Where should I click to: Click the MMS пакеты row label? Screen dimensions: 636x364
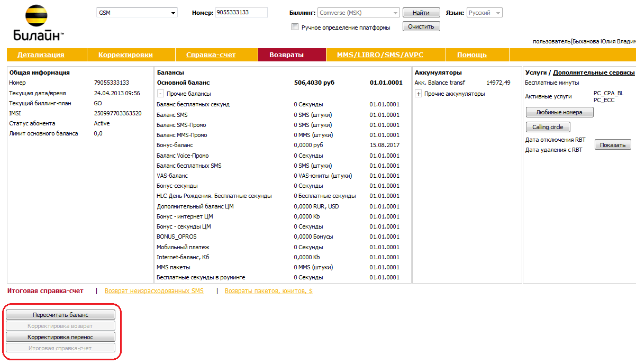coord(174,267)
